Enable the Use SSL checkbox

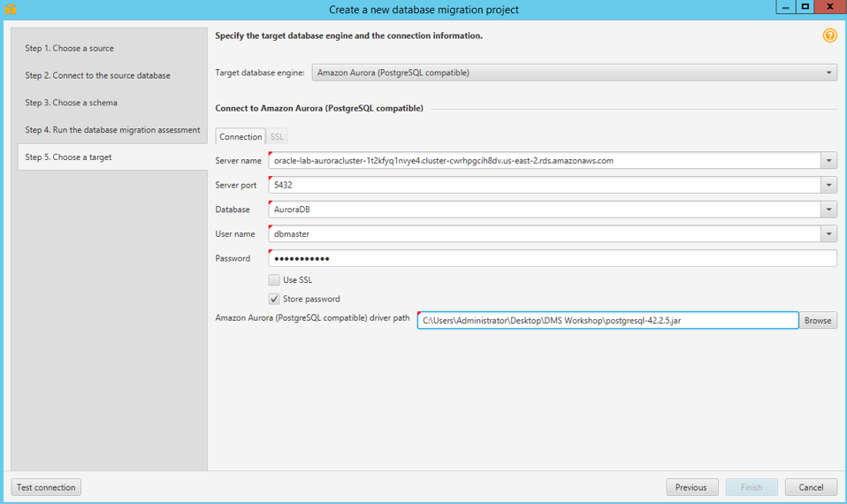[274, 279]
